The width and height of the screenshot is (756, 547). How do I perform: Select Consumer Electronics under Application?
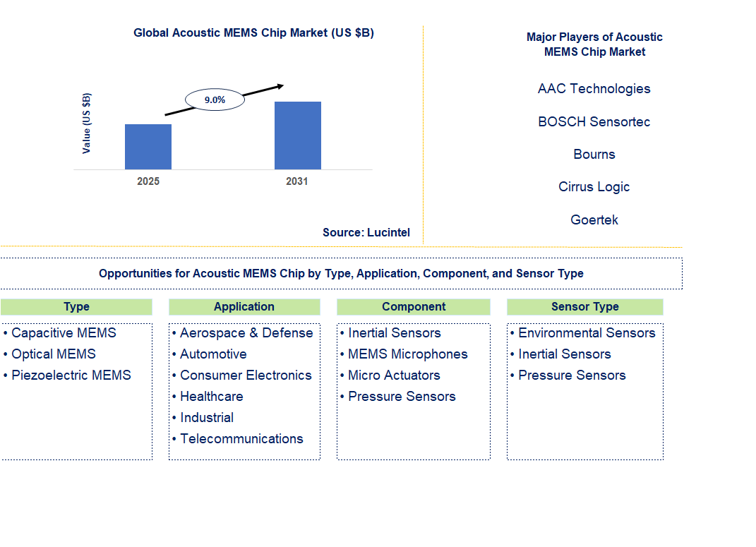coord(246,375)
